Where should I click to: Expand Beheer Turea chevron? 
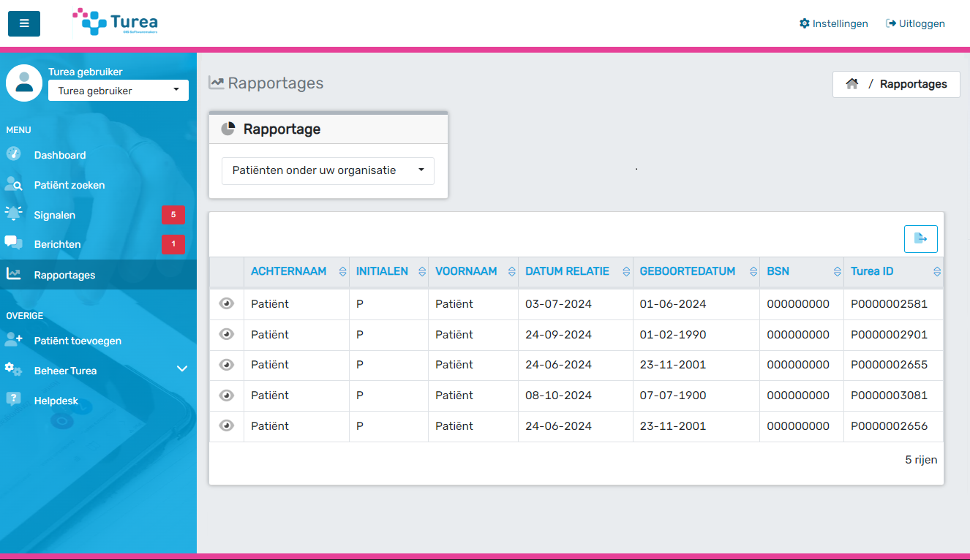point(182,370)
